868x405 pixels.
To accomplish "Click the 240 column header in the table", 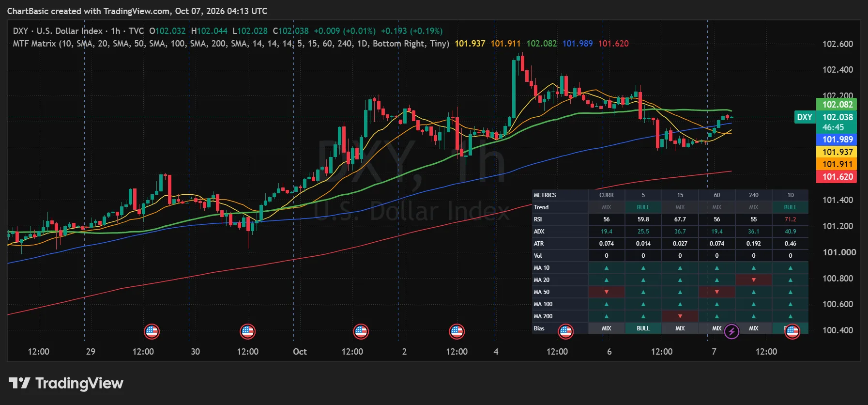I will pyautogui.click(x=754, y=195).
